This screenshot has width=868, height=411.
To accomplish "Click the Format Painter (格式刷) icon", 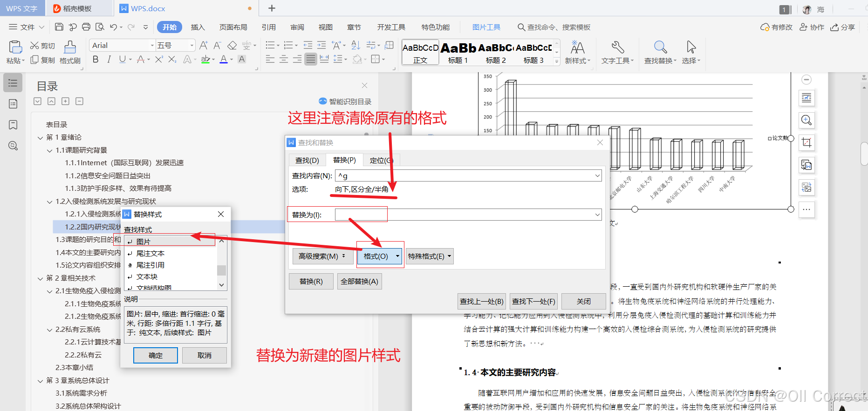I will (70, 47).
